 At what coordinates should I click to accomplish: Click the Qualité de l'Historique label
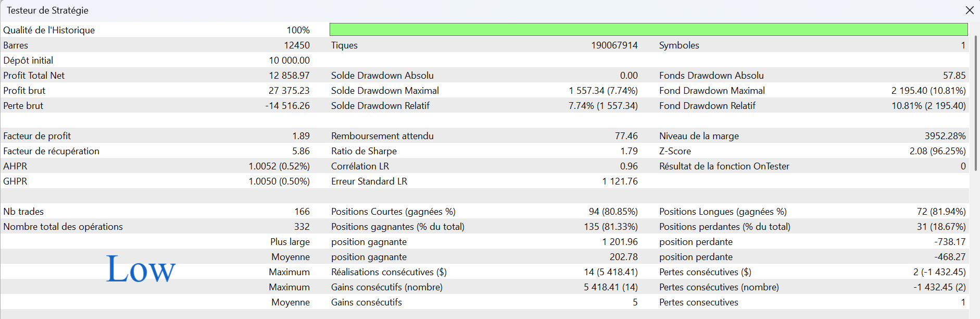[49, 30]
